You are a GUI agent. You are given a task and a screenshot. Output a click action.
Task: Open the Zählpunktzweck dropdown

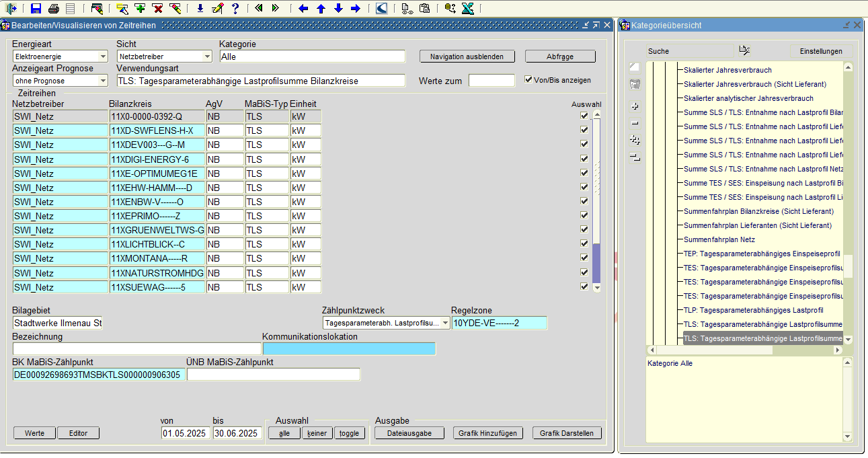pyautogui.click(x=446, y=323)
